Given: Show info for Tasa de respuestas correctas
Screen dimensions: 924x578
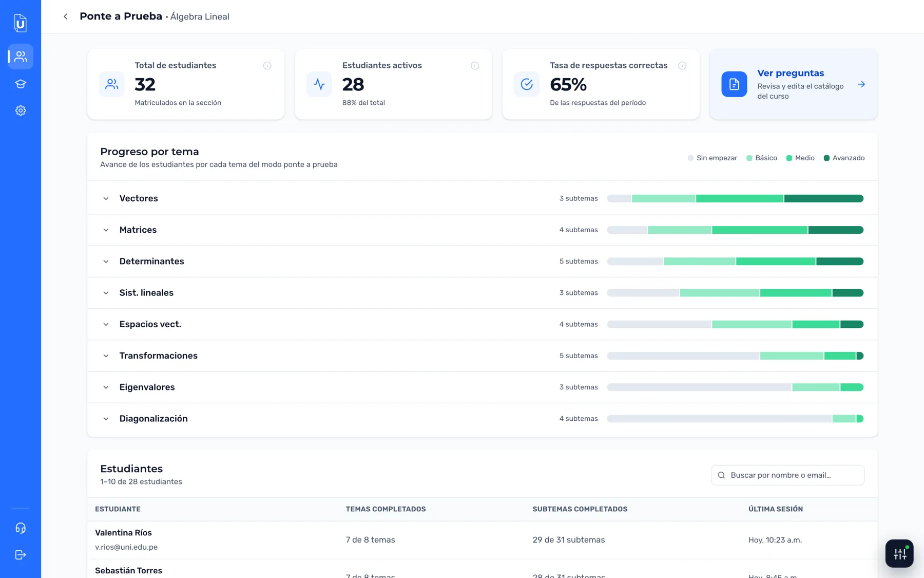Looking at the screenshot, I should pyautogui.click(x=682, y=66).
